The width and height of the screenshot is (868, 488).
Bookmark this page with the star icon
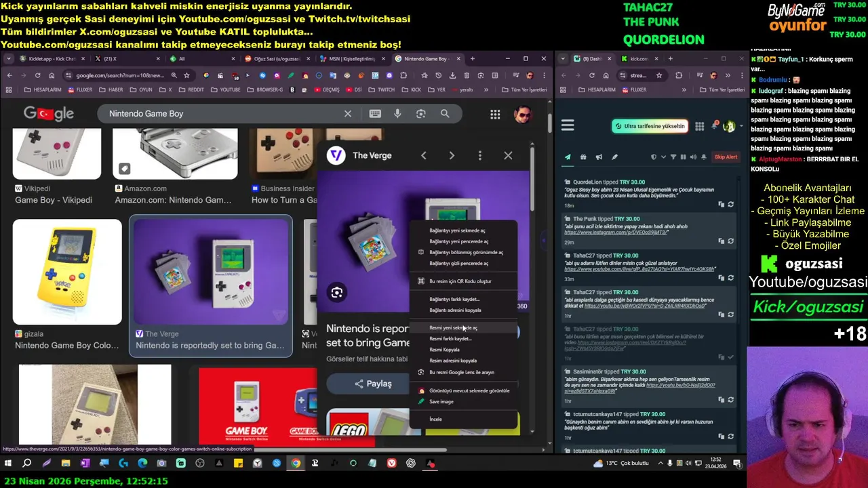pos(186,75)
